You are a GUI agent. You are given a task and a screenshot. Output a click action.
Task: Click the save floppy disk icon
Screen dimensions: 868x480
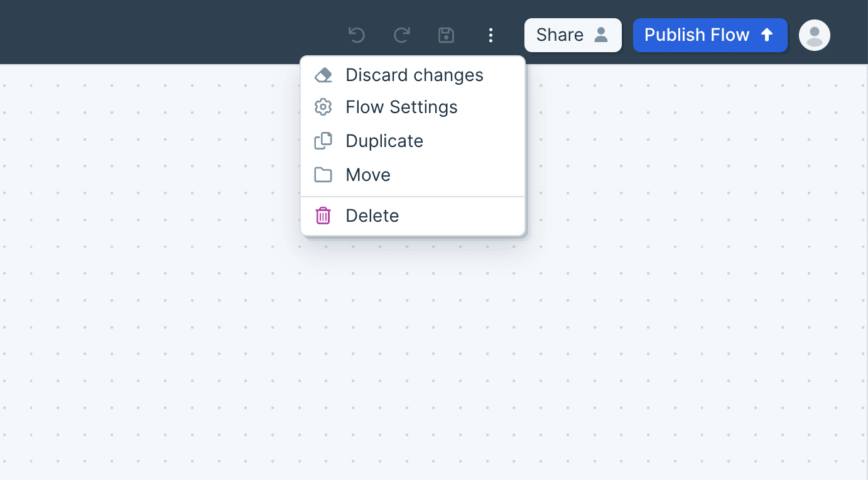click(x=446, y=35)
